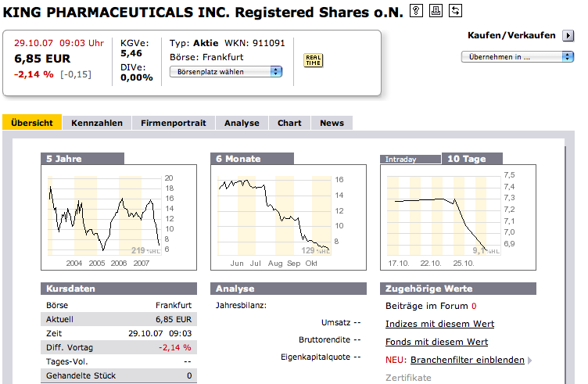Switch the chart to Intraday view
The height and width of the screenshot is (384, 588).
tap(401, 160)
